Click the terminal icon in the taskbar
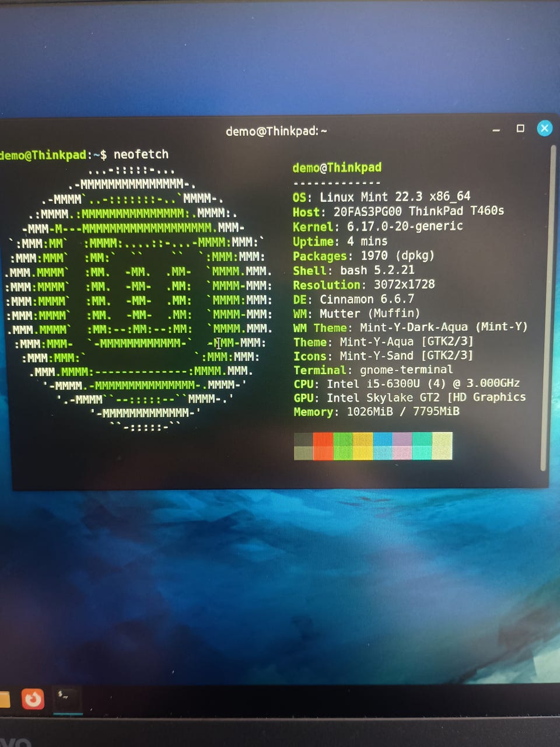The image size is (560, 747). (x=68, y=699)
